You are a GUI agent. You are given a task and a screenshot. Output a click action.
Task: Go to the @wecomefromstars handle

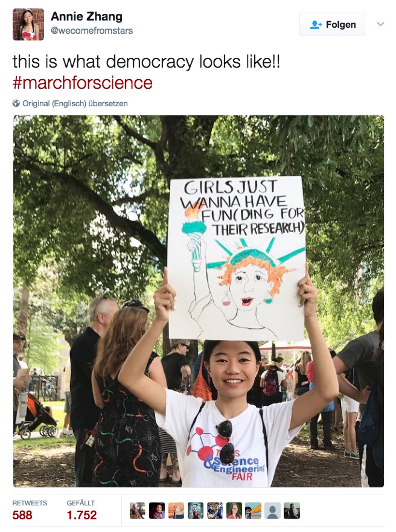point(92,31)
